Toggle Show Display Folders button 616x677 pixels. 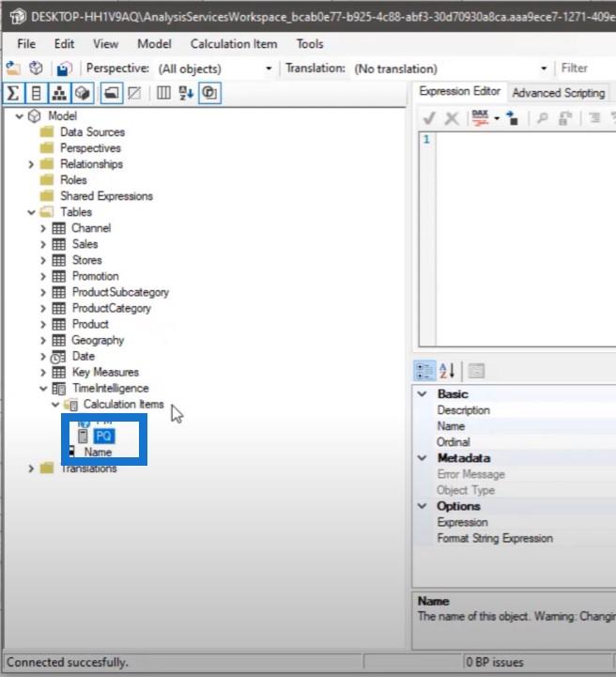pos(112,93)
